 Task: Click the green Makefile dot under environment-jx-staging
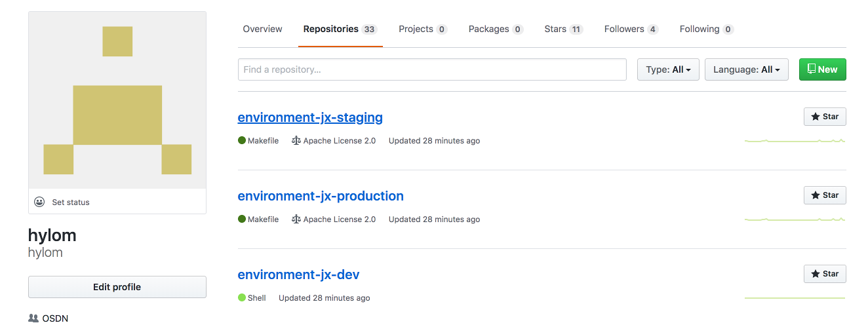click(x=242, y=140)
